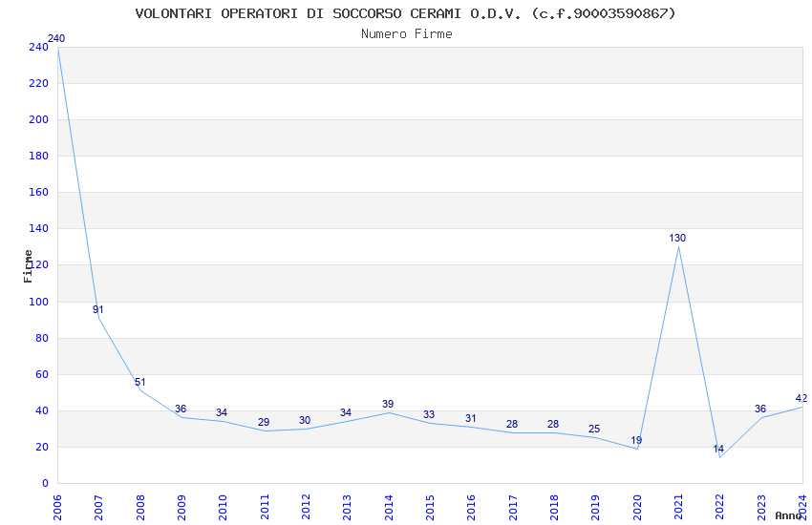
Task: Click the x-axis year 2006
Action: [x=57, y=507]
